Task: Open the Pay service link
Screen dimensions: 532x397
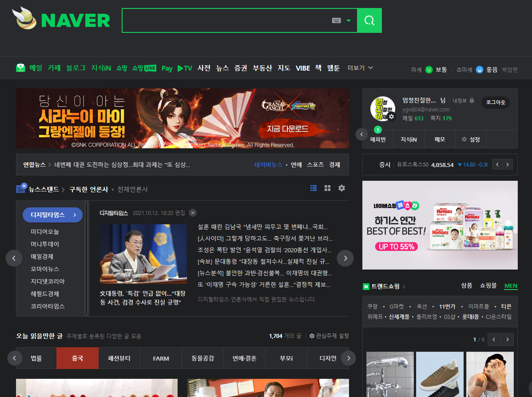Action: [x=167, y=68]
